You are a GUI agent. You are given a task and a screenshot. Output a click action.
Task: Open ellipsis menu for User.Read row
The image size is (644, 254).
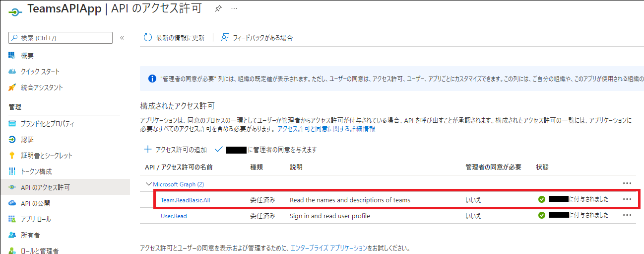pyautogui.click(x=627, y=215)
